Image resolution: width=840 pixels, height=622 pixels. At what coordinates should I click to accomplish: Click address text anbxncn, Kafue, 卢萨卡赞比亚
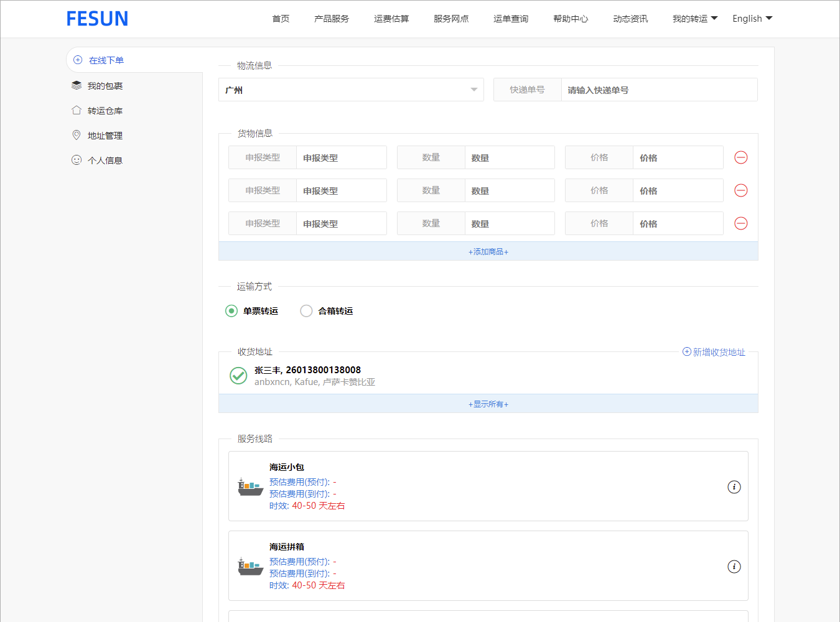click(x=315, y=382)
